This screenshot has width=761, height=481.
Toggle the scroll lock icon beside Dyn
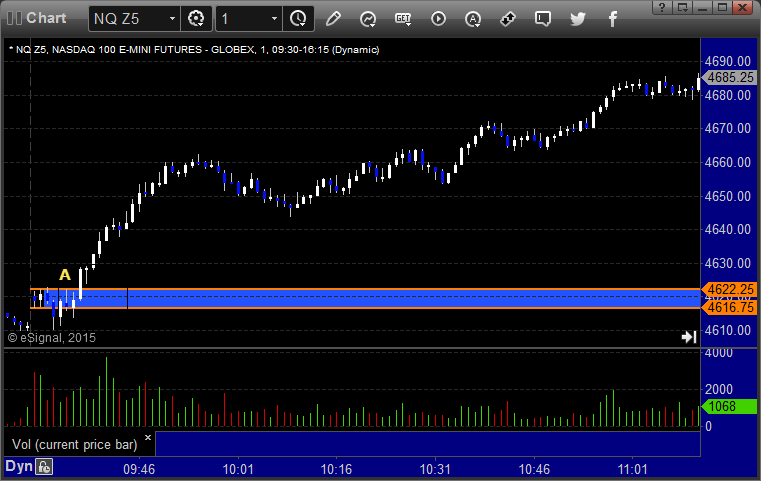[x=44, y=466]
